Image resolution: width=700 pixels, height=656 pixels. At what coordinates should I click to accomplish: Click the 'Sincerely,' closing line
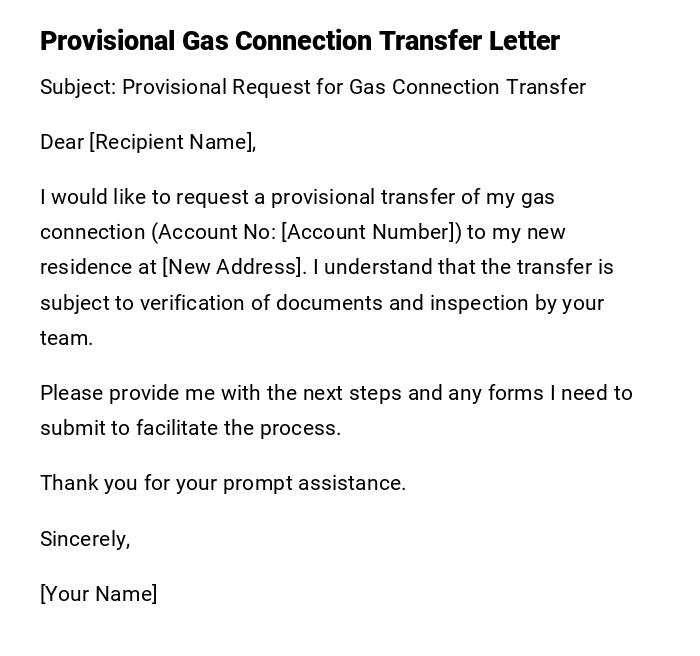pyautogui.click(x=85, y=539)
